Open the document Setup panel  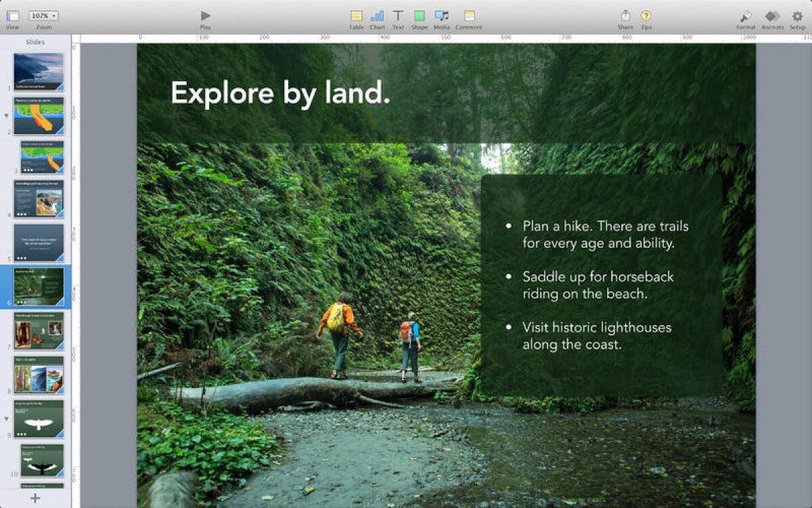point(798,16)
